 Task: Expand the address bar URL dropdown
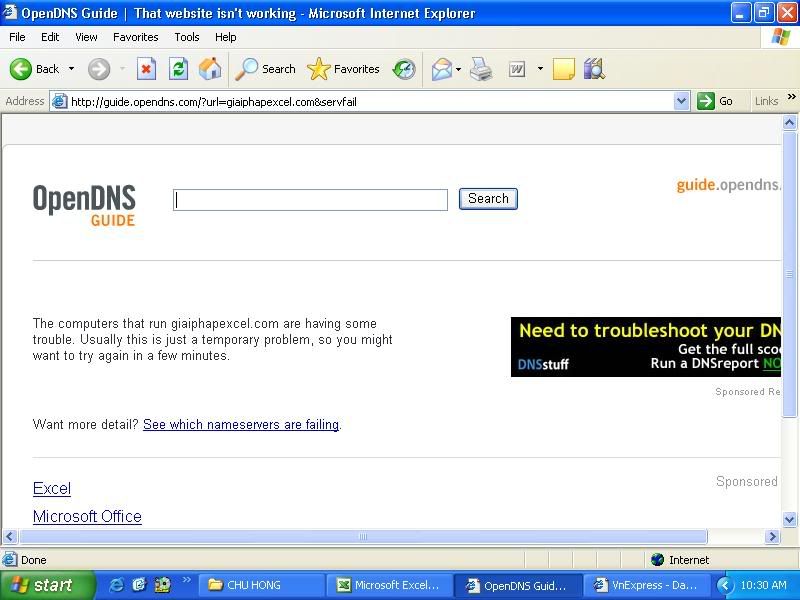(681, 101)
